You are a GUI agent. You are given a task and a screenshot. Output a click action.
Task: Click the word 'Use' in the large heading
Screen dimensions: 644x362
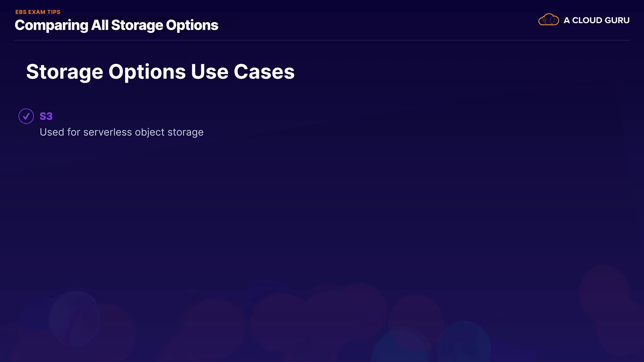click(210, 72)
